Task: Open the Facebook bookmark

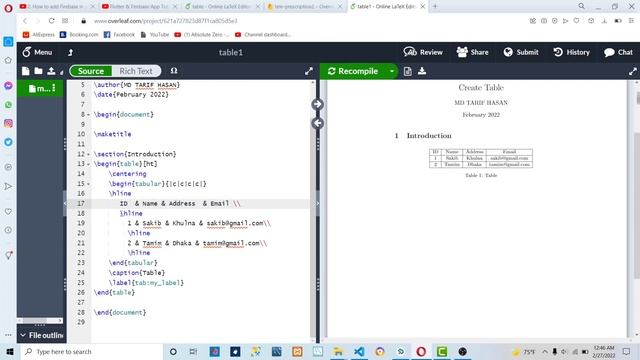Action: point(119,35)
